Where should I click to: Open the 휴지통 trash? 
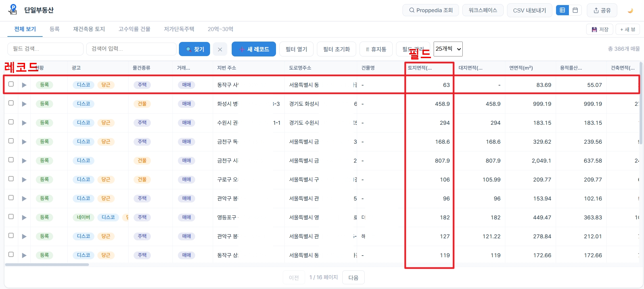(x=376, y=49)
